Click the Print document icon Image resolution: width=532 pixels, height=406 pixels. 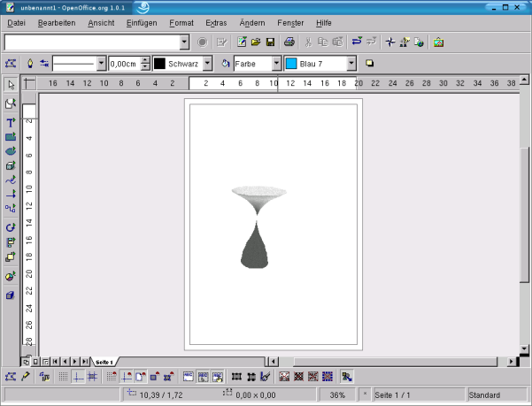pos(289,42)
